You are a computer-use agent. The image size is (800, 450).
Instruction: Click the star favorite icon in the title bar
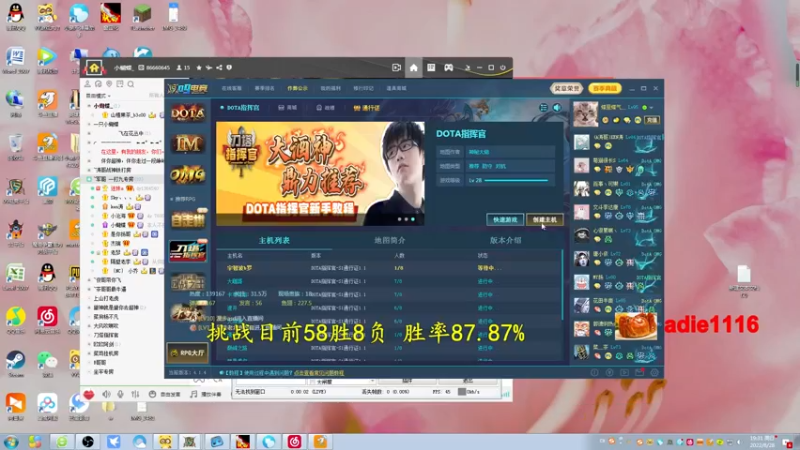[199, 68]
